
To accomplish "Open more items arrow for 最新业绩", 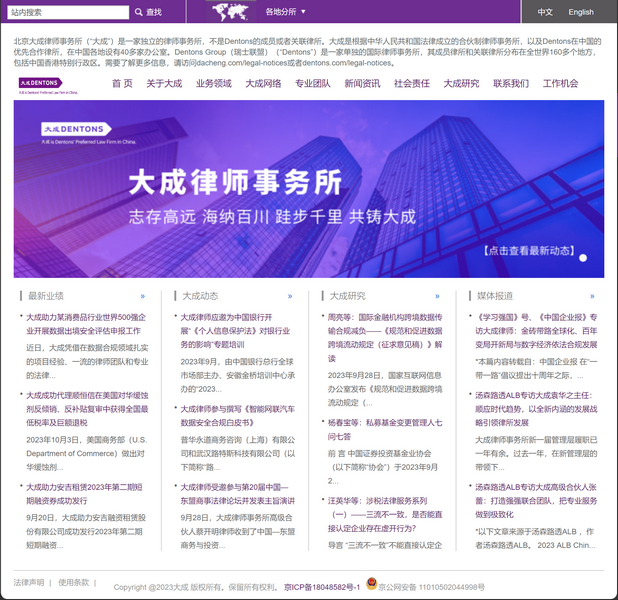I will pyautogui.click(x=143, y=296).
